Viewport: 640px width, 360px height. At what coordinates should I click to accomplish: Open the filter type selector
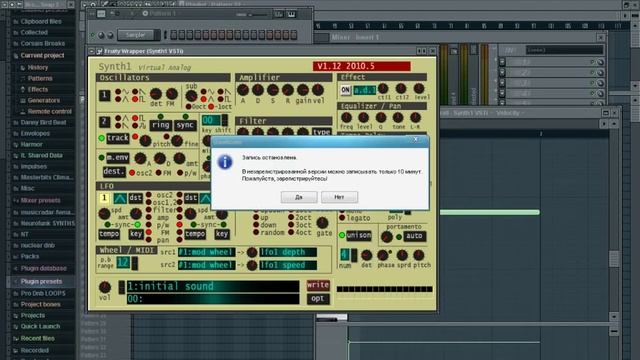pos(322,131)
